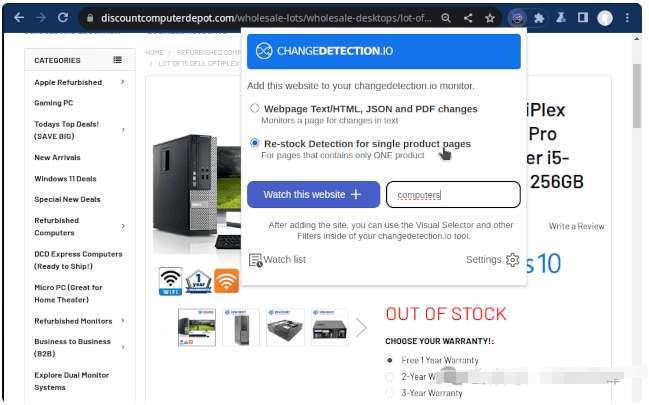Screen dimensions: 649x405
Task: Click the page vertical scrollbar
Action: [x=637, y=96]
